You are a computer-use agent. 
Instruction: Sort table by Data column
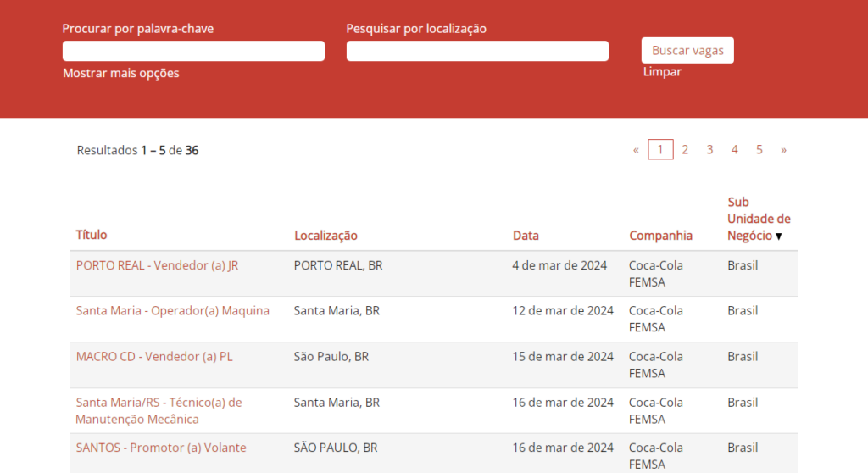(x=526, y=236)
